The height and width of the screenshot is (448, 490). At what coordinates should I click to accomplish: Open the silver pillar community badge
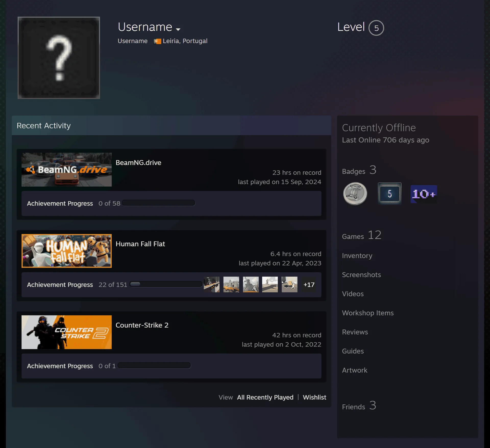(x=355, y=194)
